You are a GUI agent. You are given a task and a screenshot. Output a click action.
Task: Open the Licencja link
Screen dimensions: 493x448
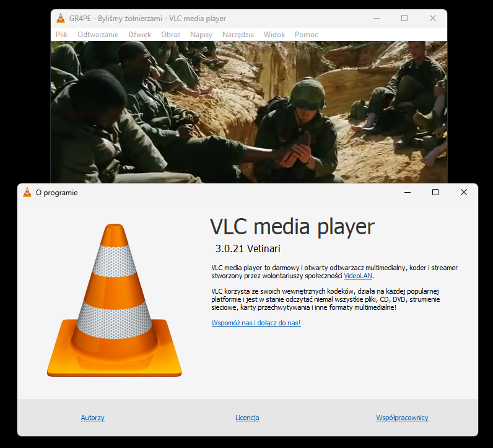pos(247,418)
